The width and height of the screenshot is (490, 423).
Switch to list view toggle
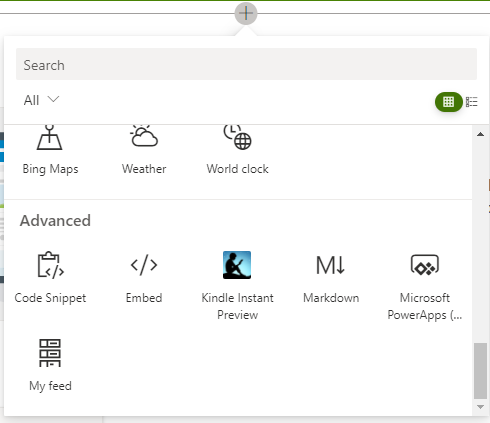coord(472,102)
